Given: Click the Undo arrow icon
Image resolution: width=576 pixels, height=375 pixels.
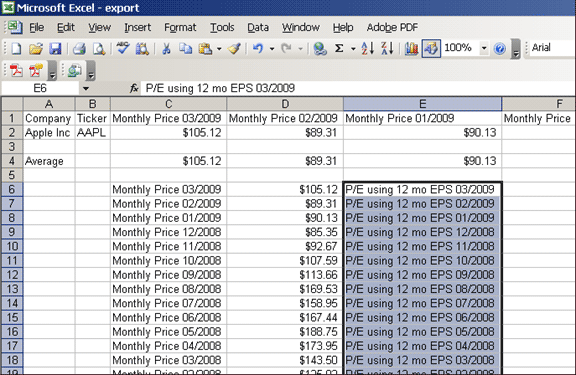Looking at the screenshot, I should pyautogui.click(x=258, y=48).
